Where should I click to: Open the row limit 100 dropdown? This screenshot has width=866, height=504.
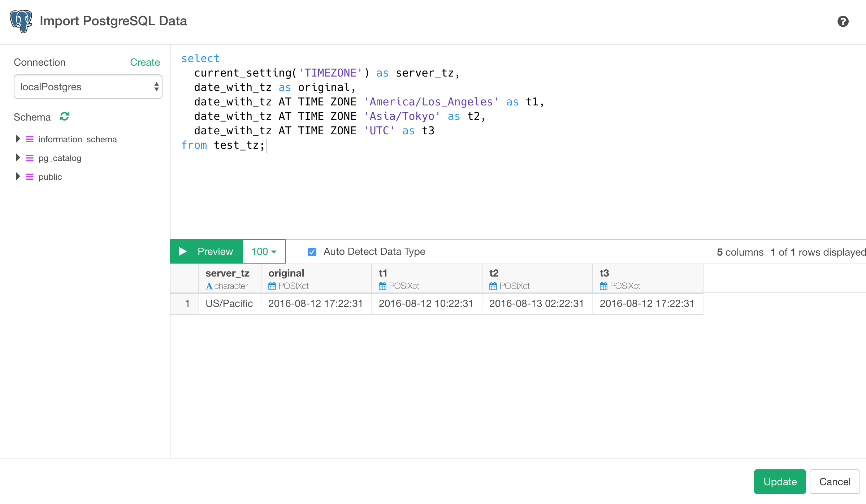pyautogui.click(x=263, y=251)
